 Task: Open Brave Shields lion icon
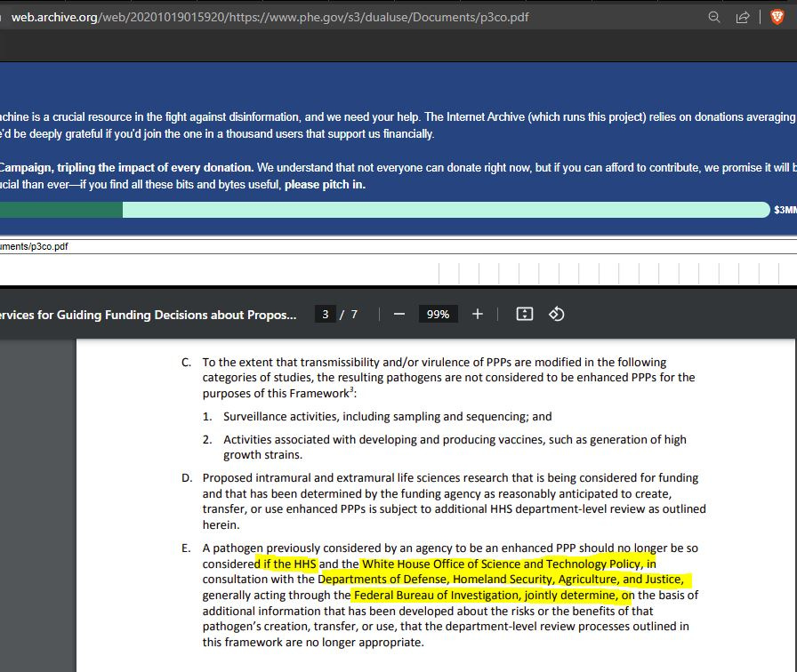(777, 17)
